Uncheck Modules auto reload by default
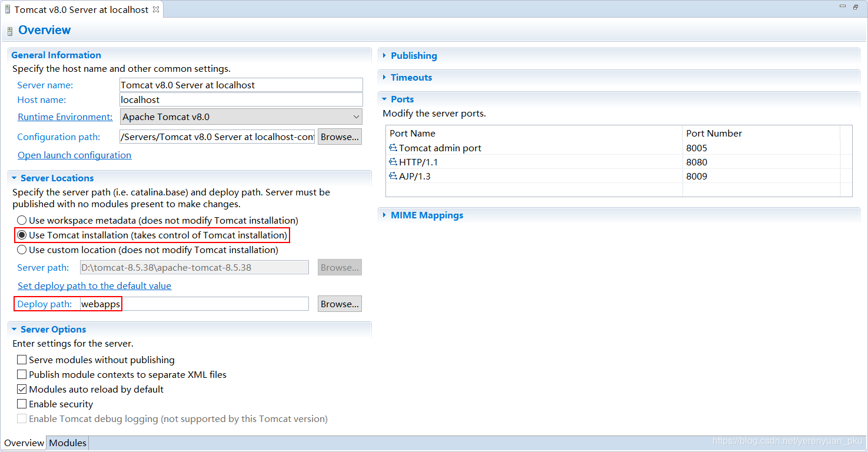 click(x=22, y=389)
